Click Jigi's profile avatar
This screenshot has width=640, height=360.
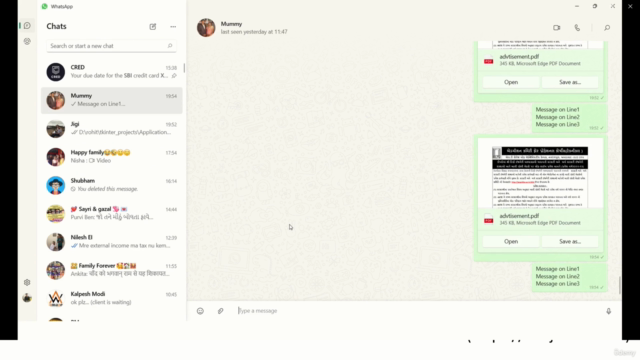click(56, 129)
